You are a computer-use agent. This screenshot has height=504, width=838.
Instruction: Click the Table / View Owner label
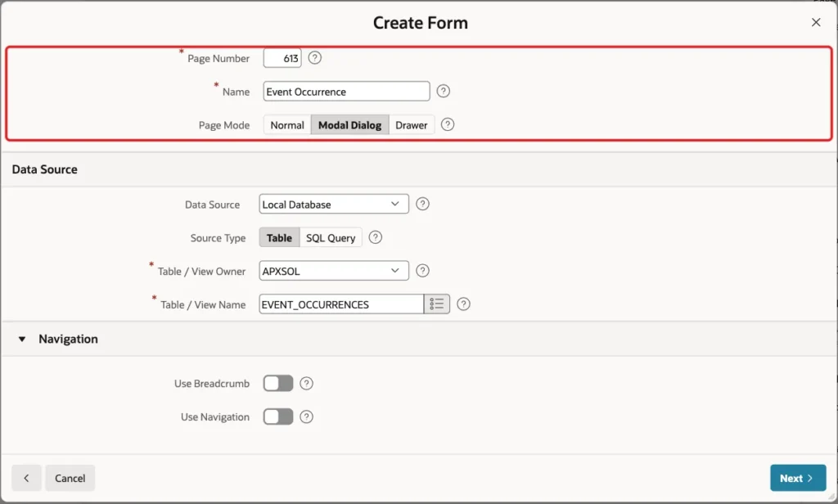pos(201,272)
